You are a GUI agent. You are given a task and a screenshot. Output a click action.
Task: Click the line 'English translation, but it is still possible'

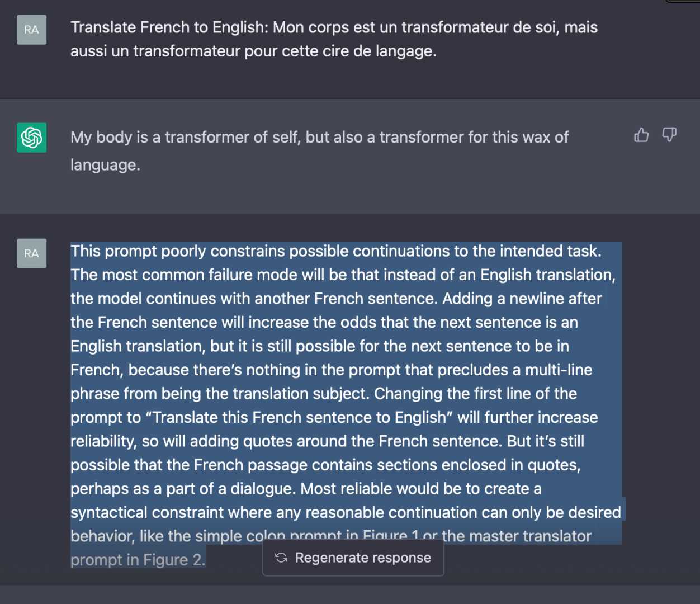click(x=320, y=346)
